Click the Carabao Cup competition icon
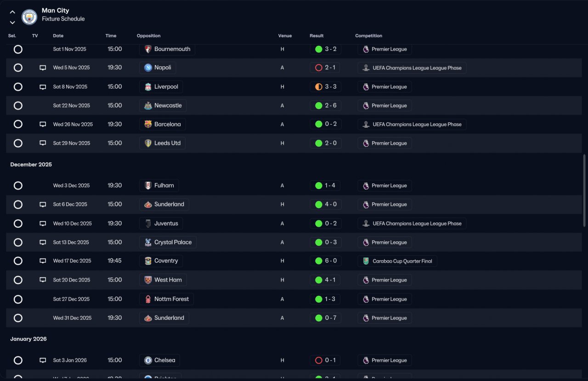The width and height of the screenshot is (588, 381). pos(366,261)
